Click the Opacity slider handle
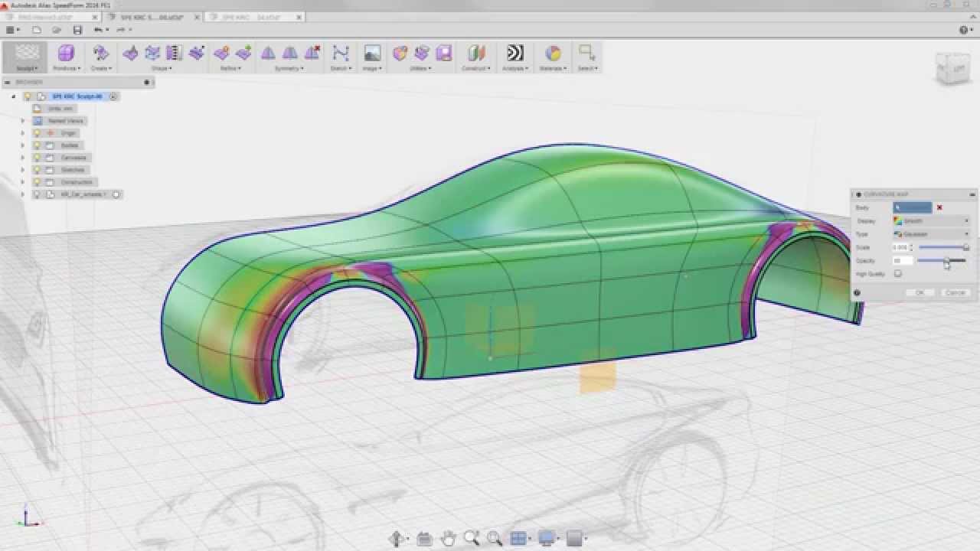 pos(946,261)
